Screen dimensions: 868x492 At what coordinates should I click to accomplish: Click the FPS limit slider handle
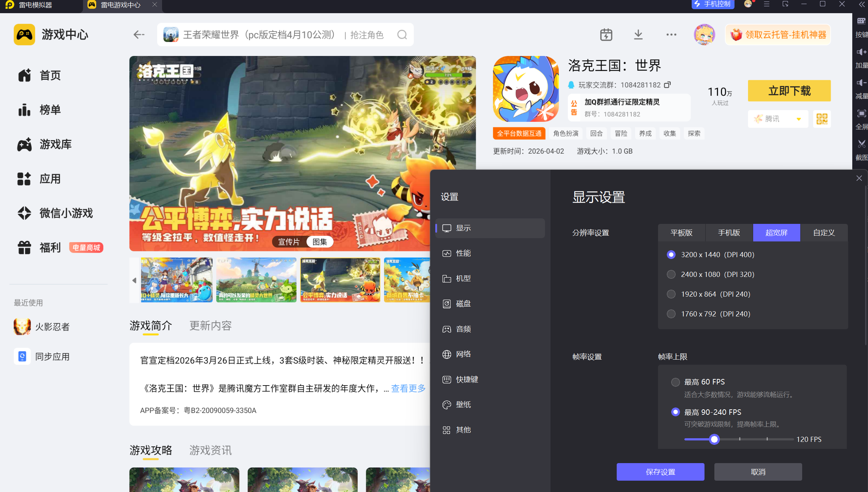(x=714, y=439)
